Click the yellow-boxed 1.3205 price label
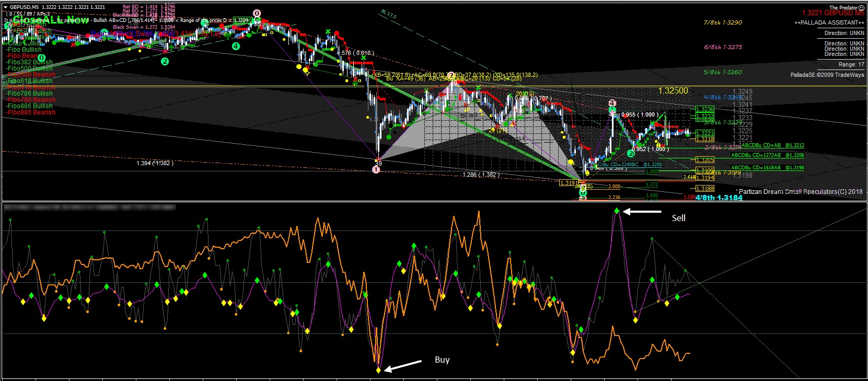Viewport: 868px width, 381px height. (705, 160)
